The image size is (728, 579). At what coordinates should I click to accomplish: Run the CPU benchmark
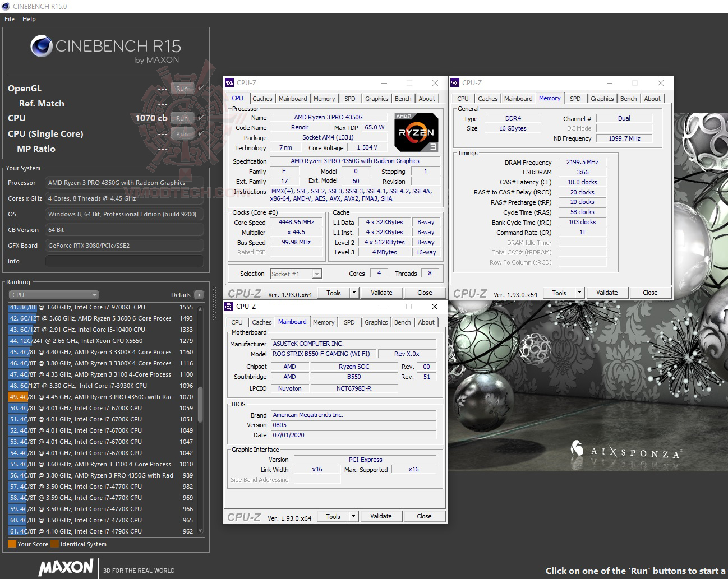(x=182, y=118)
